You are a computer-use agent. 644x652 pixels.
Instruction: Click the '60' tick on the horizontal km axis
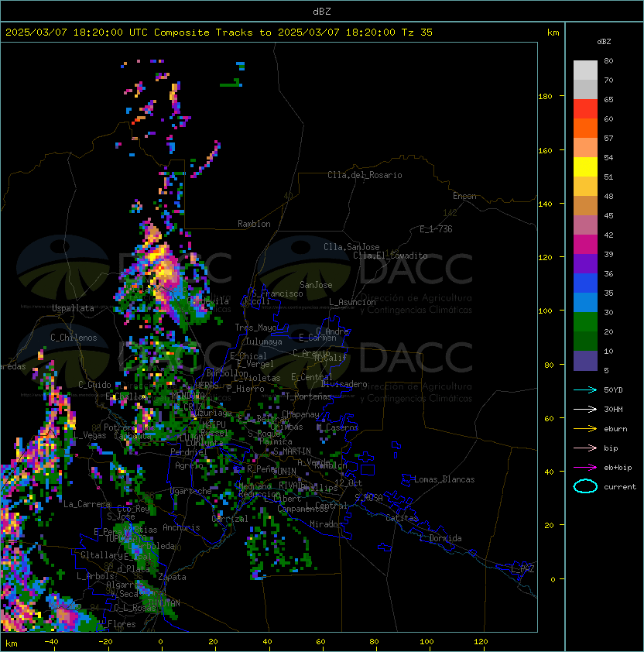coord(320,642)
